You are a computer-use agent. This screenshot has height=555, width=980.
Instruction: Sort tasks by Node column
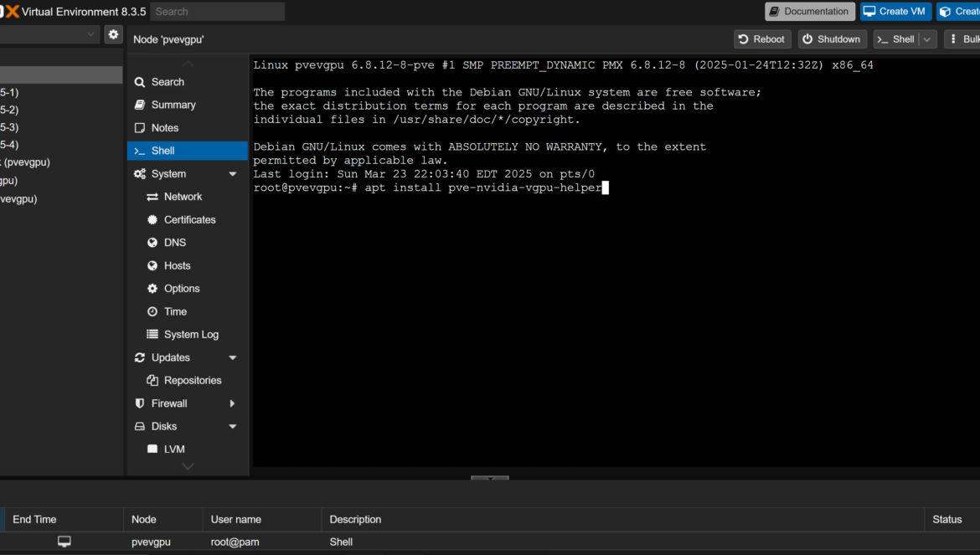click(163, 519)
